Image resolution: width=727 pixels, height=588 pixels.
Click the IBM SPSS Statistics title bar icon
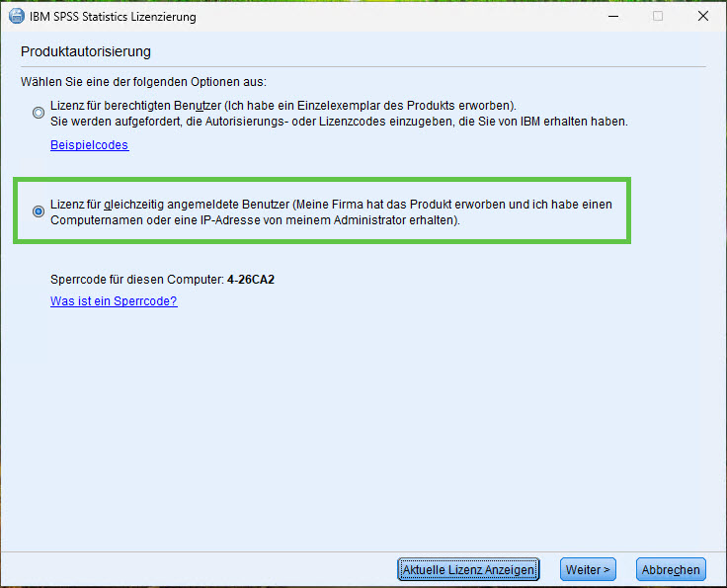[x=16, y=16]
